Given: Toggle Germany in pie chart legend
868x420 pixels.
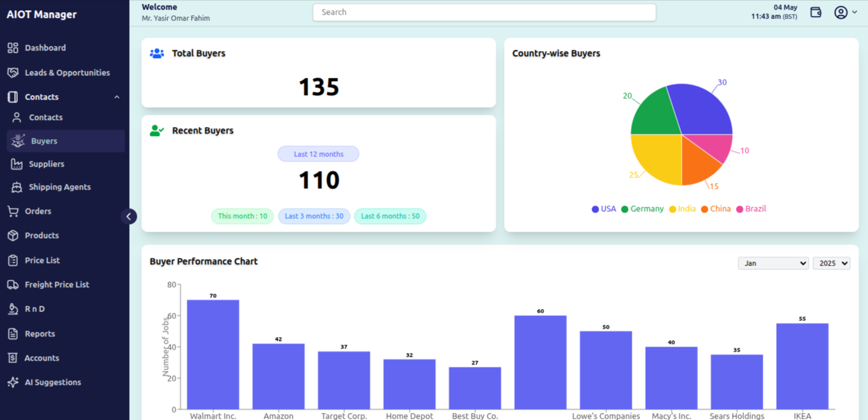Looking at the screenshot, I should (643, 209).
